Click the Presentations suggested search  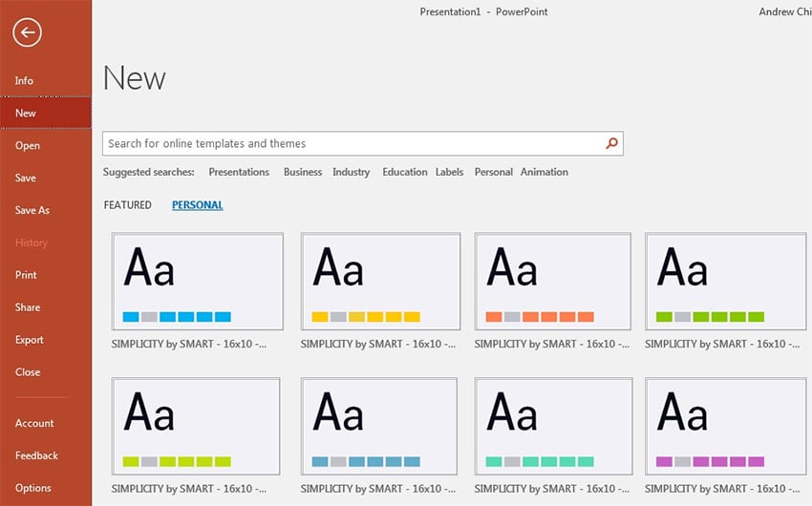[x=239, y=172]
